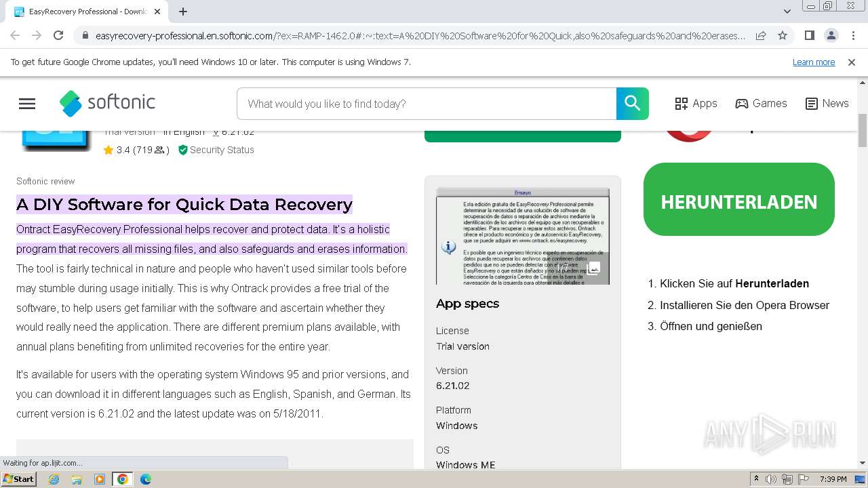Open the EasyRecovery screenshot thumbnail
The width and height of the screenshot is (868, 488).
523,236
